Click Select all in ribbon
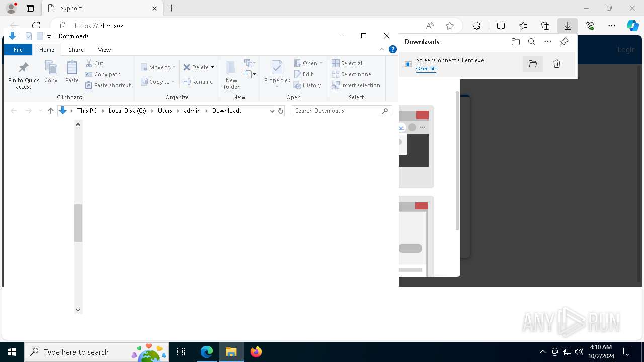The height and width of the screenshot is (362, 644). click(348, 63)
